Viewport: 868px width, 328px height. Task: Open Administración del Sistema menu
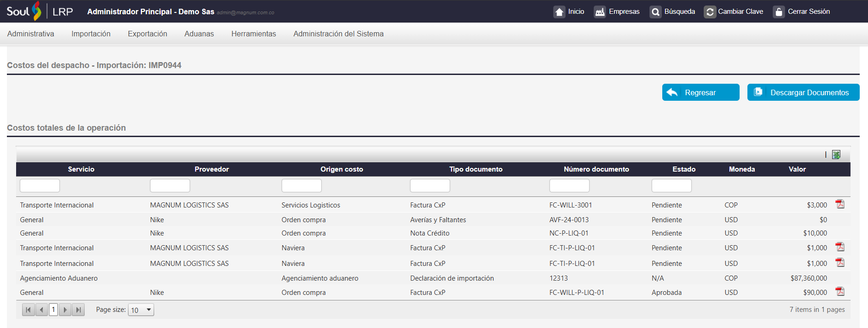tap(339, 34)
